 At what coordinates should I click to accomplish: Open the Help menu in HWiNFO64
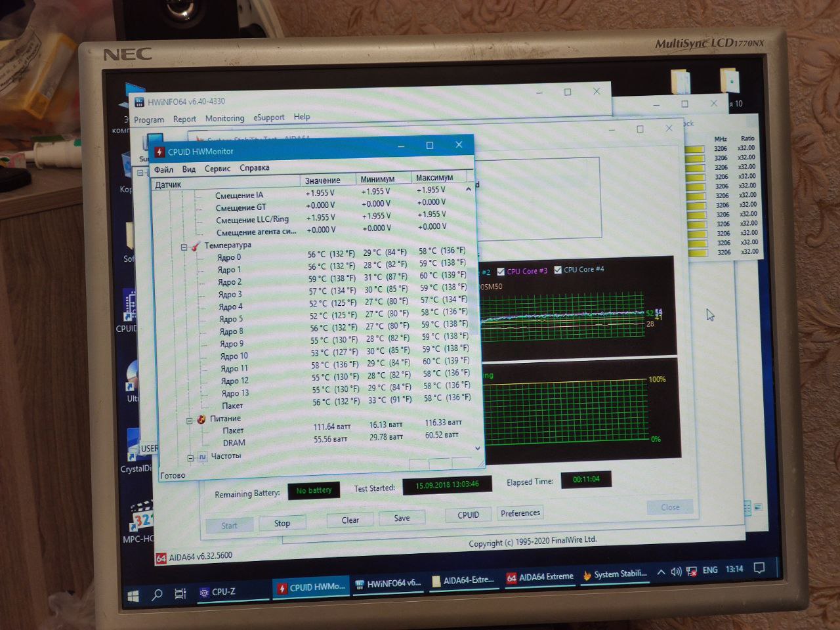(x=302, y=117)
